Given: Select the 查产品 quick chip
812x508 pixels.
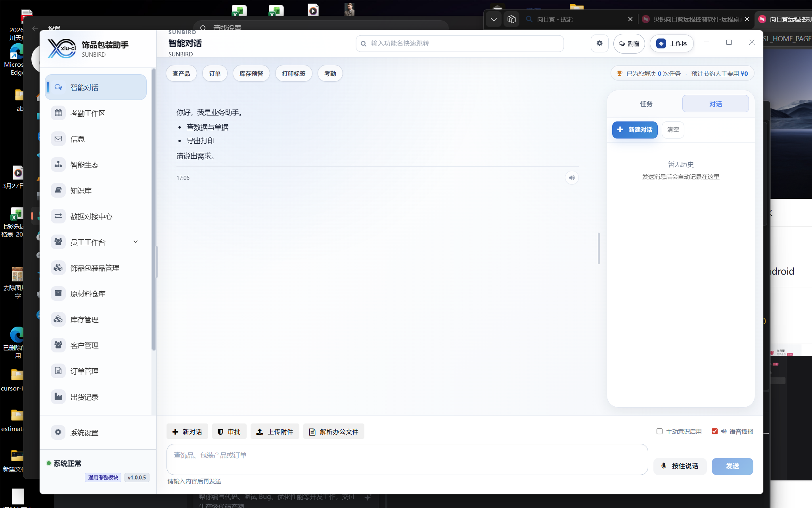Looking at the screenshot, I should [x=181, y=73].
